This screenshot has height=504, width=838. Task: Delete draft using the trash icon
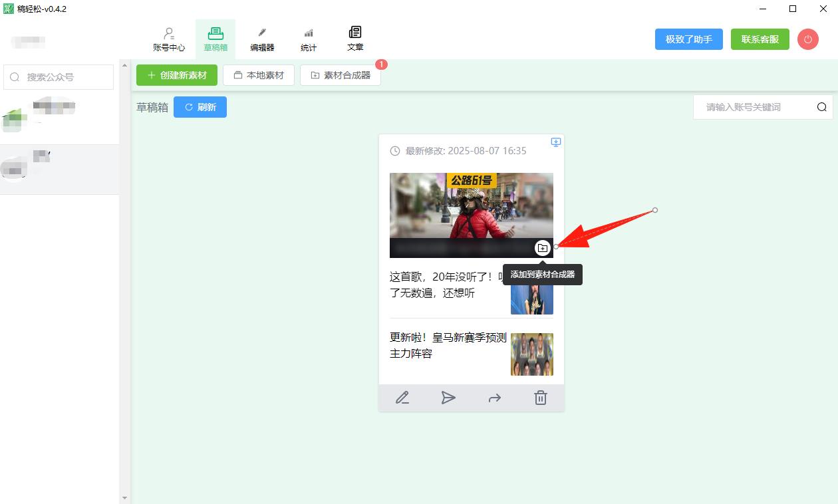(x=541, y=398)
